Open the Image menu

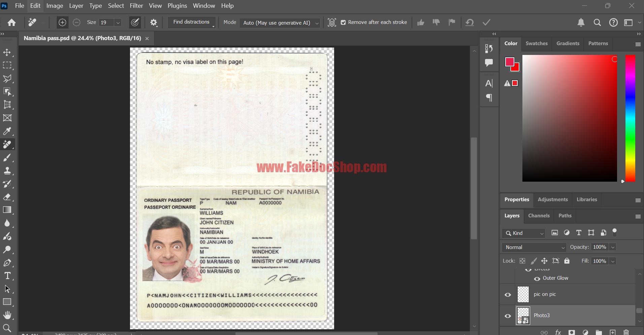tap(55, 6)
